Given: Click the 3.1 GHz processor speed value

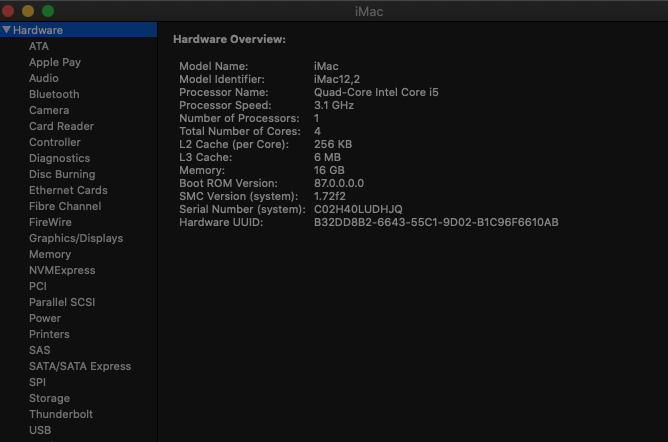Looking at the screenshot, I should 334,105.
